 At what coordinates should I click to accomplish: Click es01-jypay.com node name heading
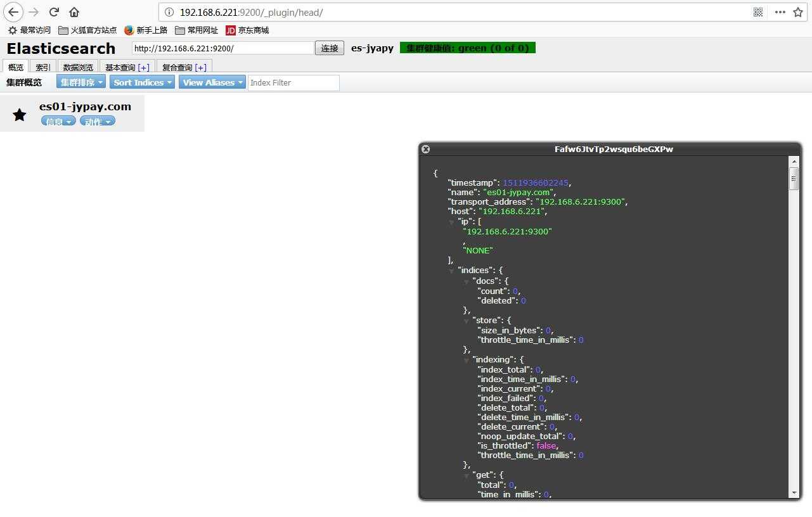pos(85,106)
